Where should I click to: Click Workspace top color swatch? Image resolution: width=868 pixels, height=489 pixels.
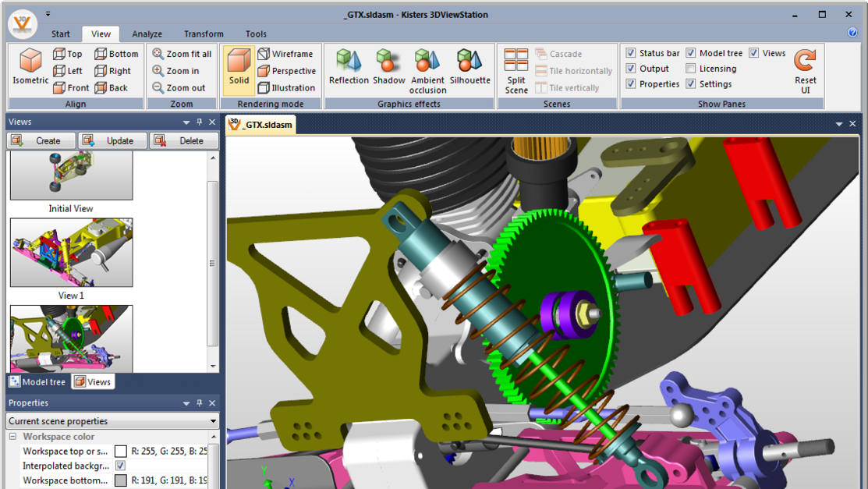click(x=120, y=452)
